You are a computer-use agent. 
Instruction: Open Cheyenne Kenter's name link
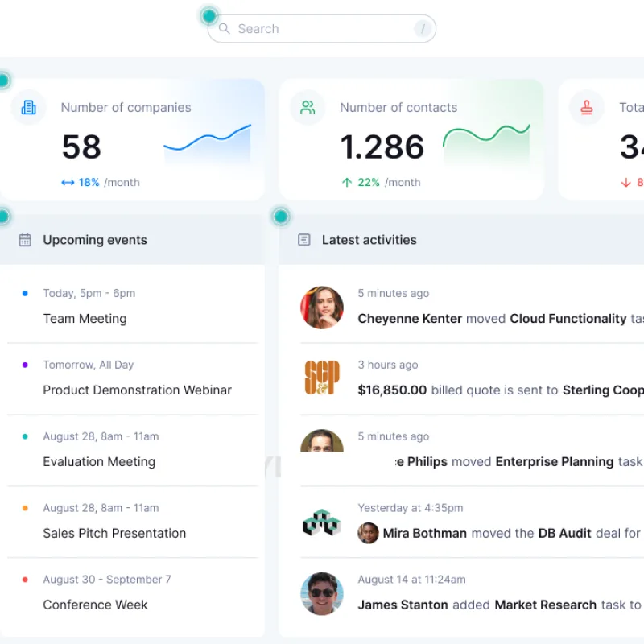pyautogui.click(x=410, y=319)
